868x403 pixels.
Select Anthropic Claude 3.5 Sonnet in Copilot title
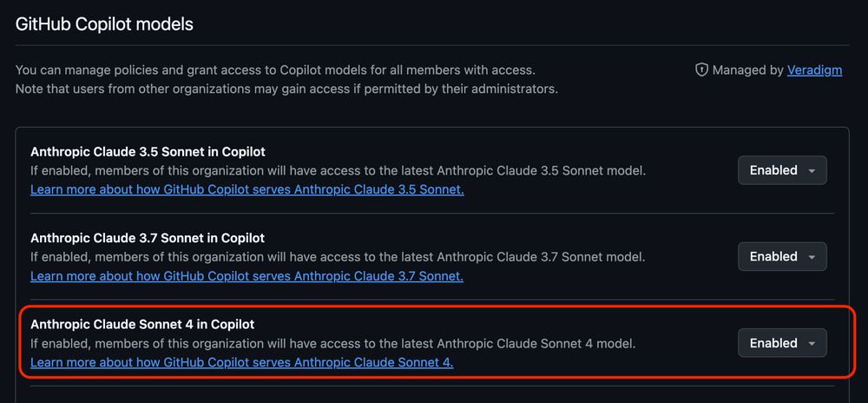tap(148, 152)
